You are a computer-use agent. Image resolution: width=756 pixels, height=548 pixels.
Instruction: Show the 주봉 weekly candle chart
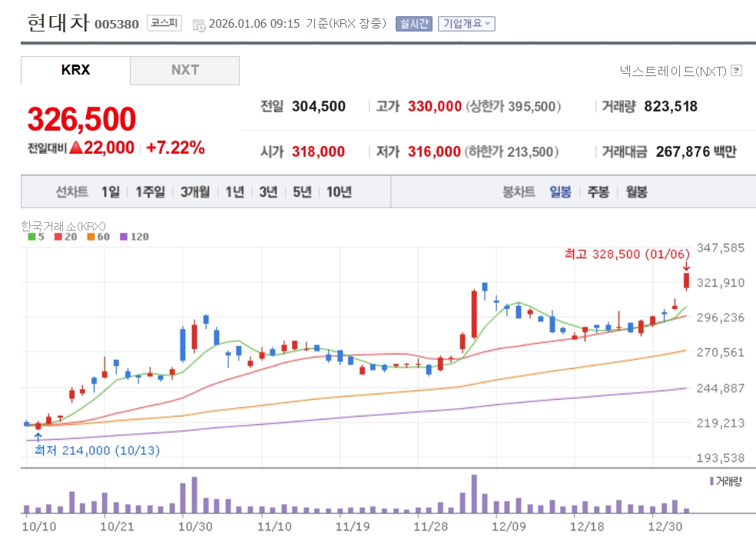coord(598,192)
